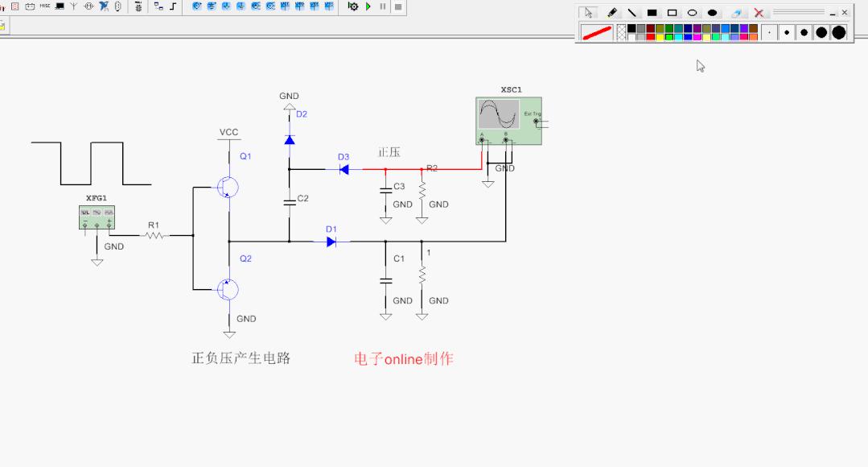Viewport: 868px width, 467px height.
Task: Select the smallest pen thickness dot
Action: [771, 33]
